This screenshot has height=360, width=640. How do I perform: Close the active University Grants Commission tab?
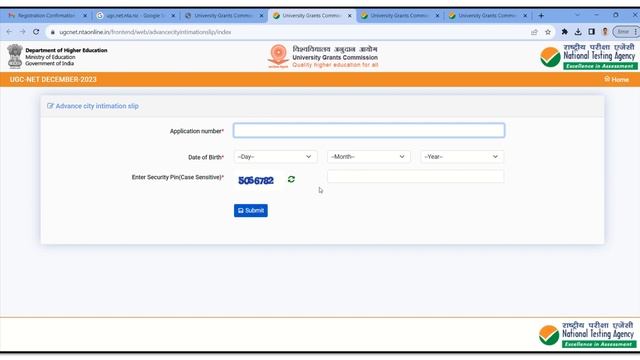(x=349, y=16)
